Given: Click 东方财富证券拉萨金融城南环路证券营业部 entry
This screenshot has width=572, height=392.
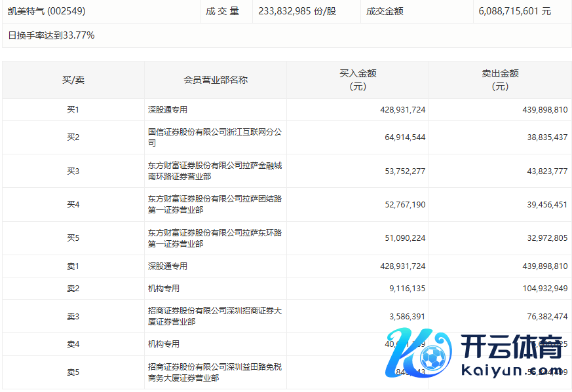Looking at the screenshot, I should tap(214, 171).
